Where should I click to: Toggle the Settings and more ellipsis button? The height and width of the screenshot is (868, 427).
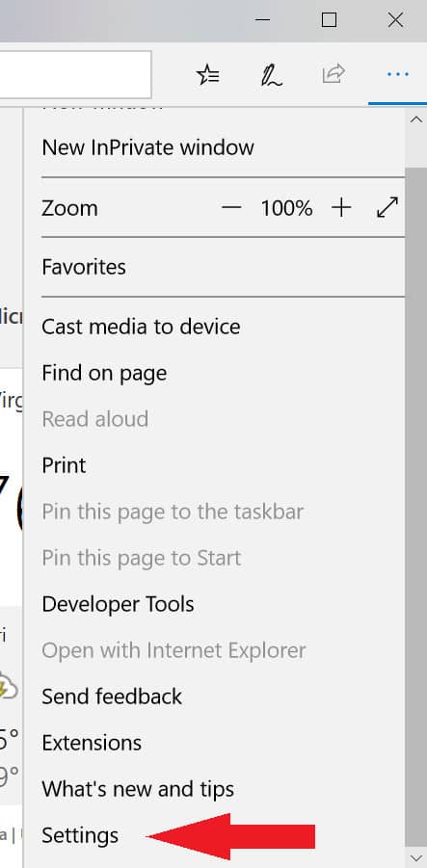coord(398,74)
